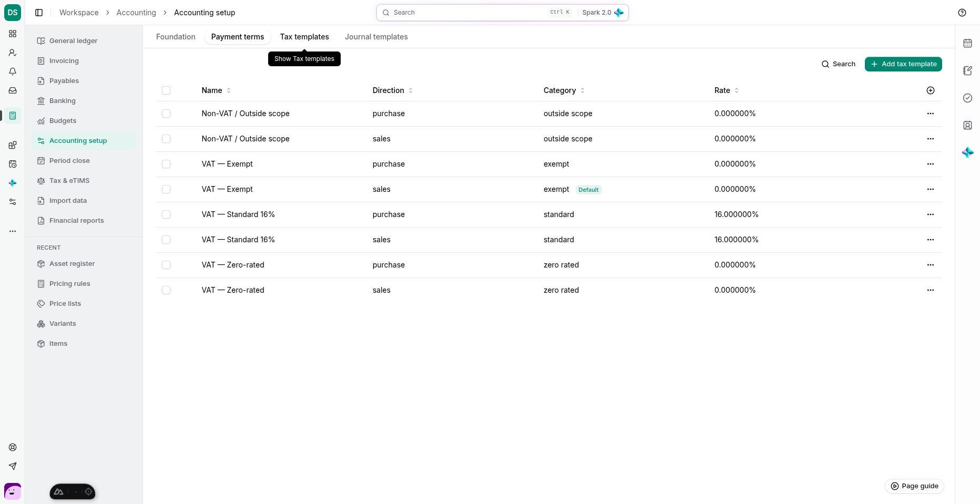Image resolution: width=980 pixels, height=504 pixels.
Task: Open the more options ellipsis in left rail
Action: tap(13, 231)
